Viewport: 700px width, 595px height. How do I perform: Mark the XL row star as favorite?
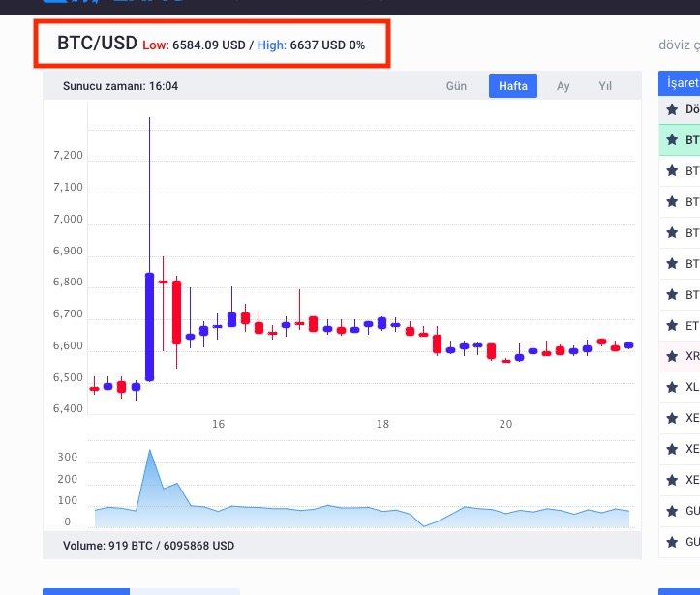(672, 387)
